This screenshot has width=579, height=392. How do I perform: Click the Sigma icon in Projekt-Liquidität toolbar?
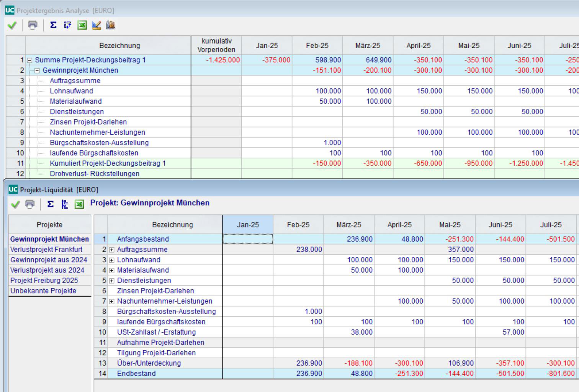[x=50, y=204]
